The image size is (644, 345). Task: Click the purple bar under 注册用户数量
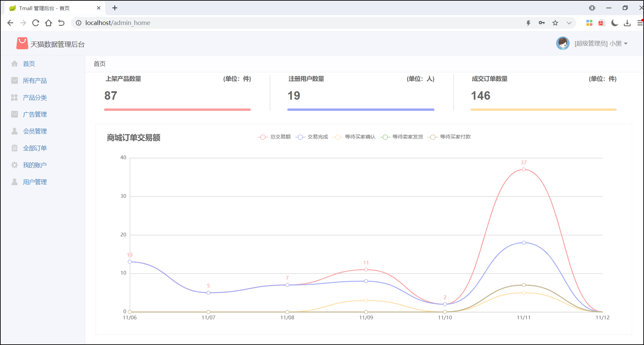click(361, 109)
